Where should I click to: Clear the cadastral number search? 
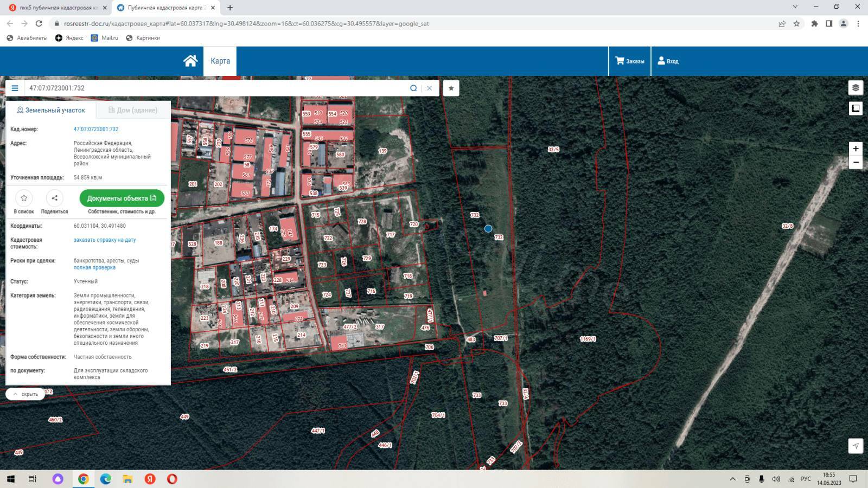430,88
